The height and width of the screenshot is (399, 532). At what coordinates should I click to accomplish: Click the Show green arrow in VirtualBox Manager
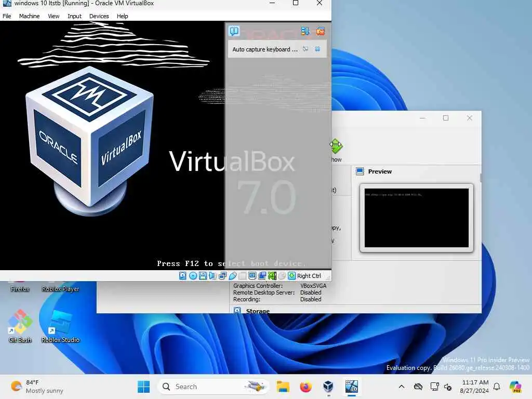(x=336, y=146)
